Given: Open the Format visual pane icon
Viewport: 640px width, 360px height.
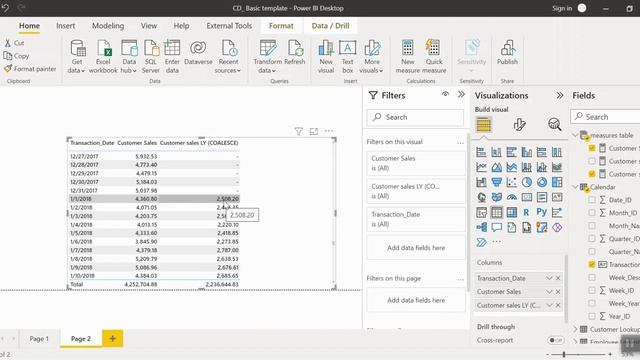Looking at the screenshot, I should click(x=519, y=124).
